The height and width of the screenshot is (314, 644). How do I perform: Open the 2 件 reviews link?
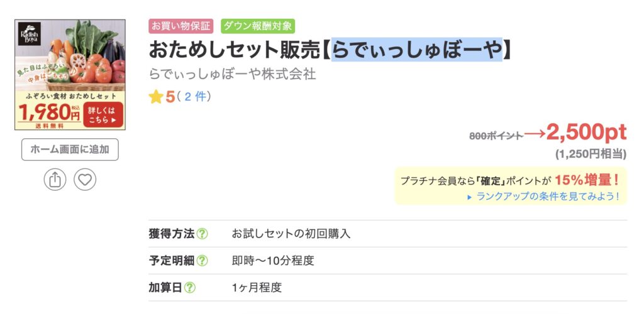[x=195, y=97]
